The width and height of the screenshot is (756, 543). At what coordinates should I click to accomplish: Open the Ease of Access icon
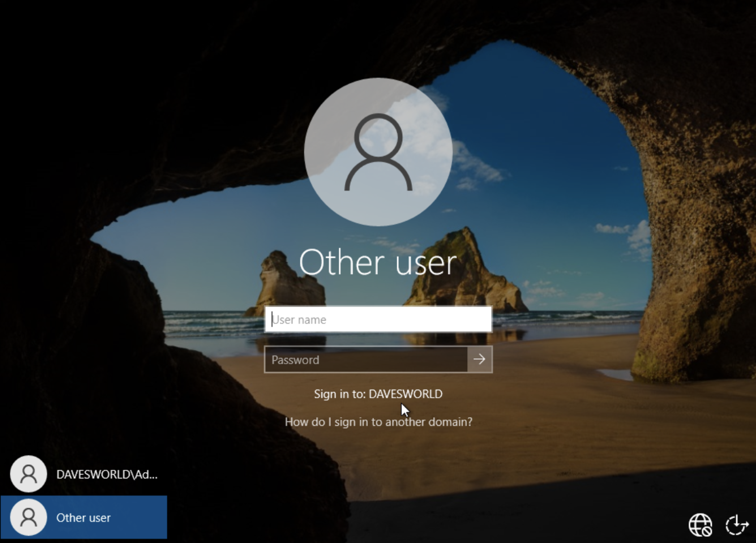737,525
